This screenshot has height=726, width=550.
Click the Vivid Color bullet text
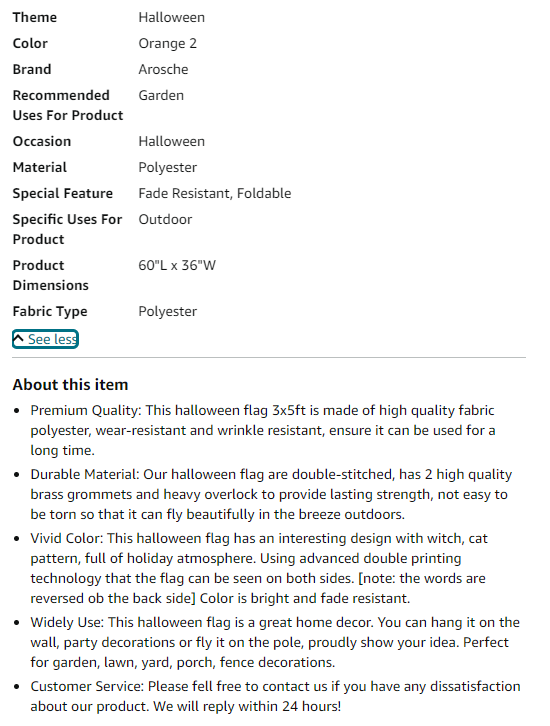[x=259, y=568]
